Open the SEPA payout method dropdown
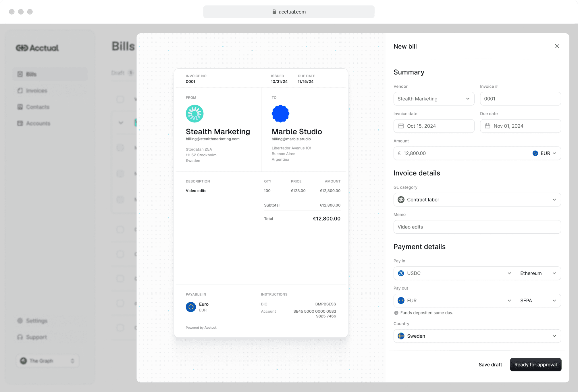 [538, 300]
